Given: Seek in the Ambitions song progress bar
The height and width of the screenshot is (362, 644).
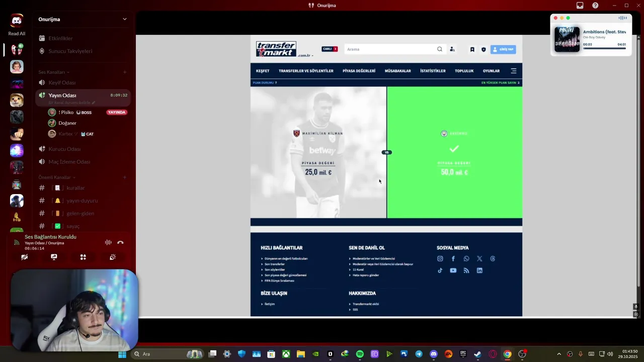Looking at the screenshot, I should click(604, 48).
